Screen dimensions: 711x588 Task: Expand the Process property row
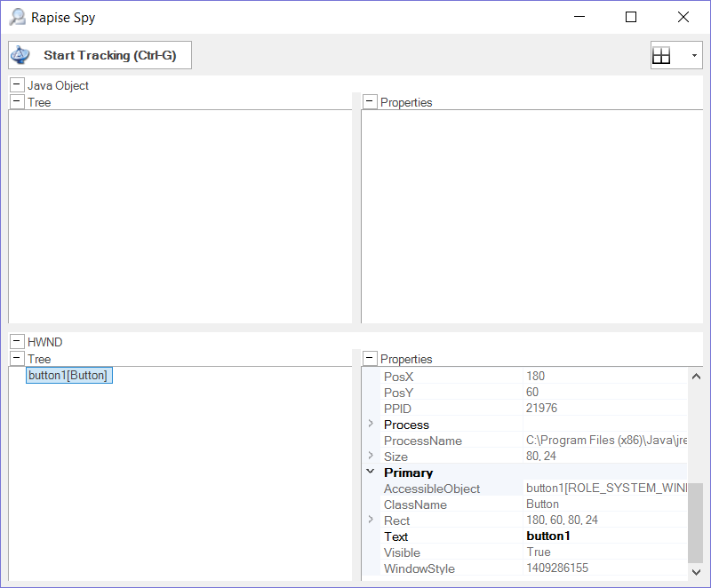[x=371, y=425]
